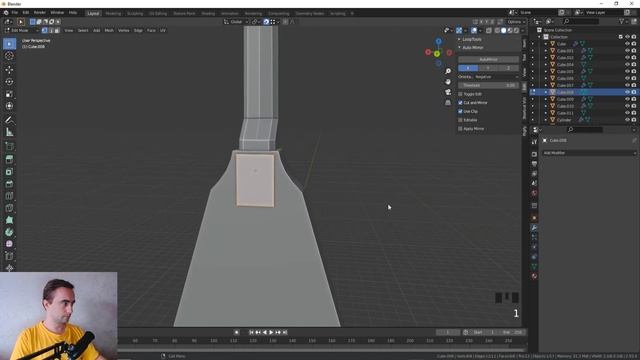Toggle X-ray viewport display
Image resolution: width=640 pixels, height=360 pixels.
[489, 30]
